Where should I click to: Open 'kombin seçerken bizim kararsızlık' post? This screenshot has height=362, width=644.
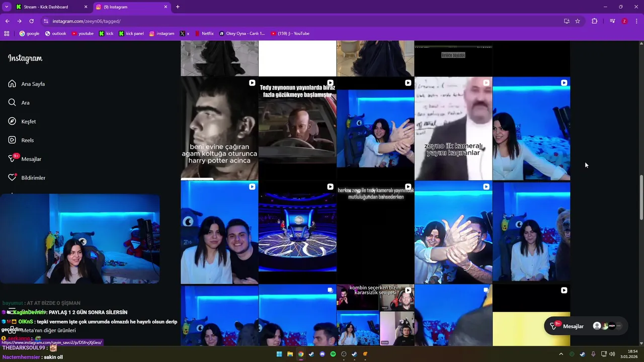click(375, 315)
